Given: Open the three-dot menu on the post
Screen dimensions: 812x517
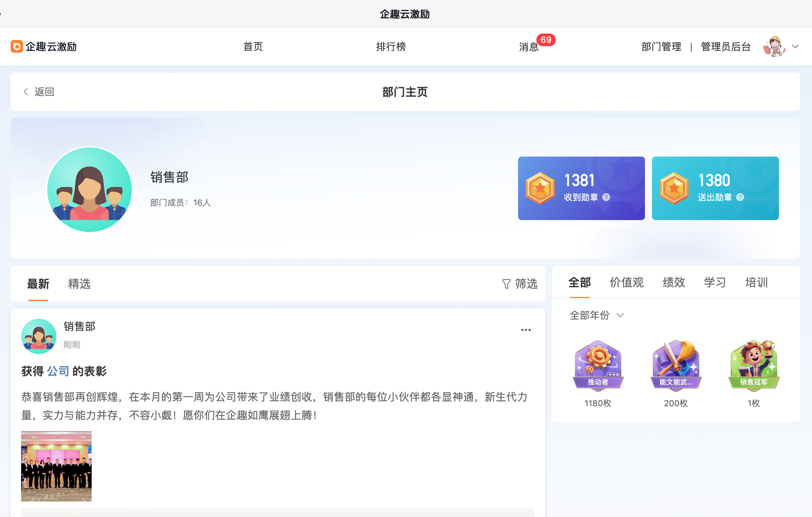Looking at the screenshot, I should (526, 330).
